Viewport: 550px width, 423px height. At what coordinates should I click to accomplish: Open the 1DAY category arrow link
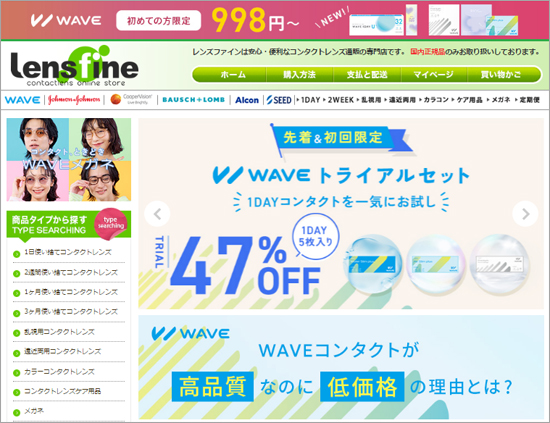(308, 100)
